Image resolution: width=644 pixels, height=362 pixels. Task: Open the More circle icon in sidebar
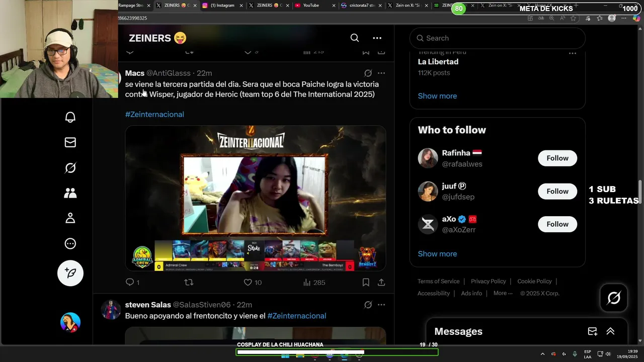pos(70,244)
